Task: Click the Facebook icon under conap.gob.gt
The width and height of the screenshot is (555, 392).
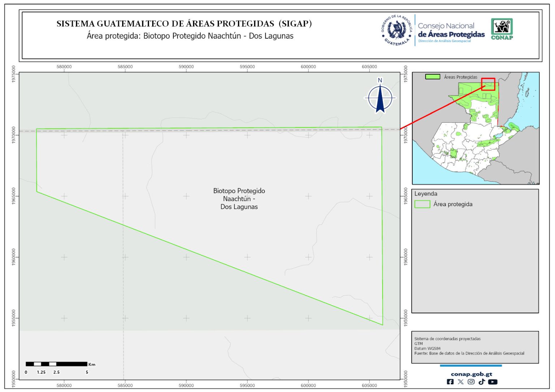Action: 450,382
